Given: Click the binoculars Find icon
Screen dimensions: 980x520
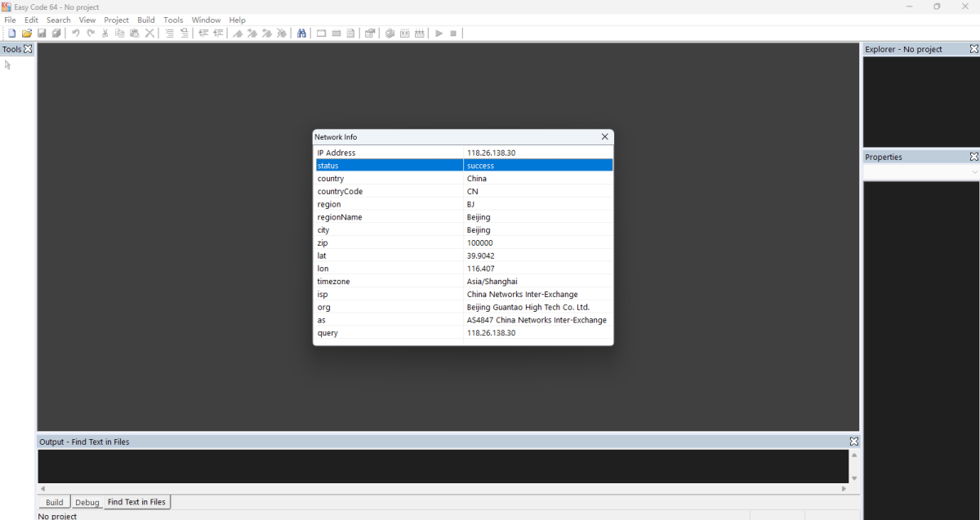Looking at the screenshot, I should point(301,33).
